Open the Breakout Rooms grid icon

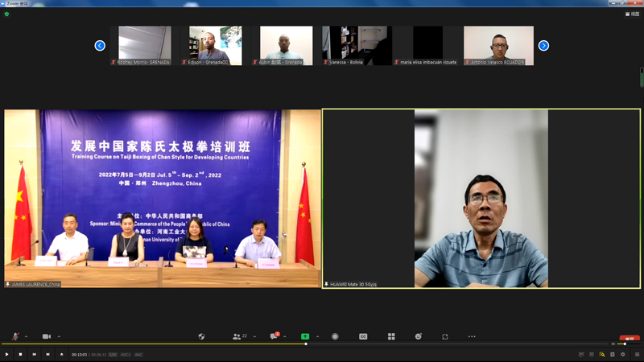pos(391,336)
